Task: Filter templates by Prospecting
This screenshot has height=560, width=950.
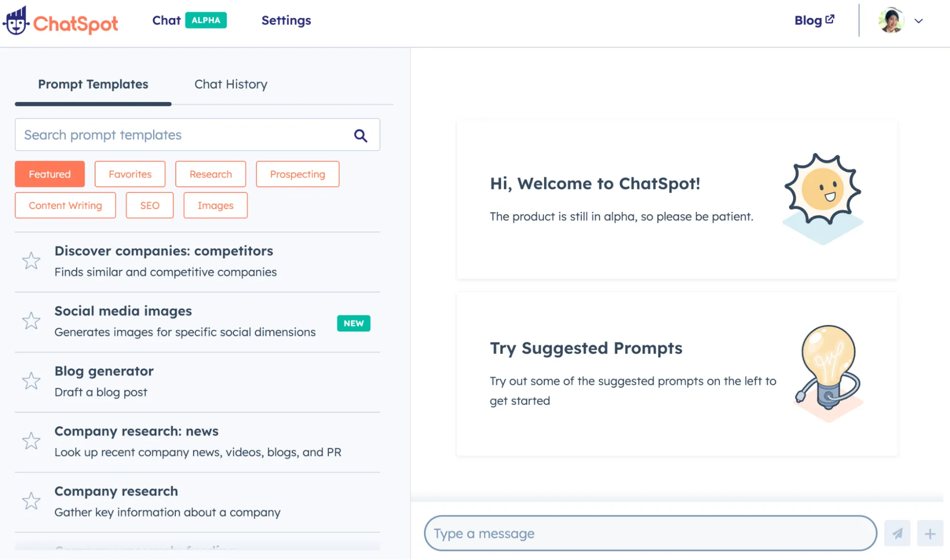Action: pos(297,174)
